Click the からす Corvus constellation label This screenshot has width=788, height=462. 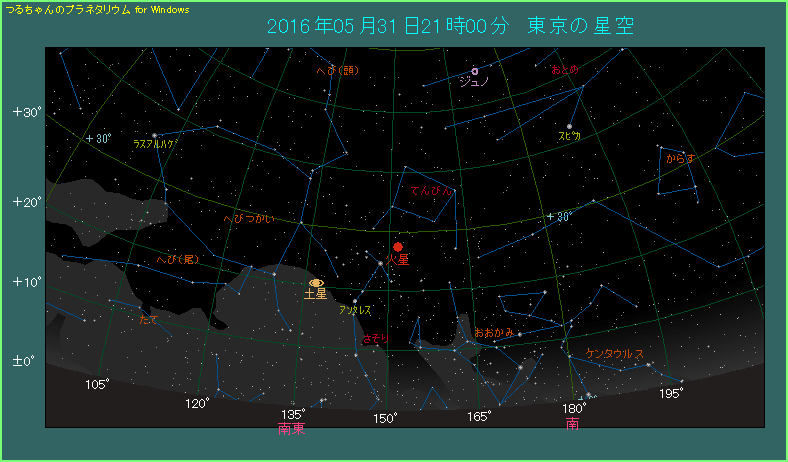coord(680,158)
